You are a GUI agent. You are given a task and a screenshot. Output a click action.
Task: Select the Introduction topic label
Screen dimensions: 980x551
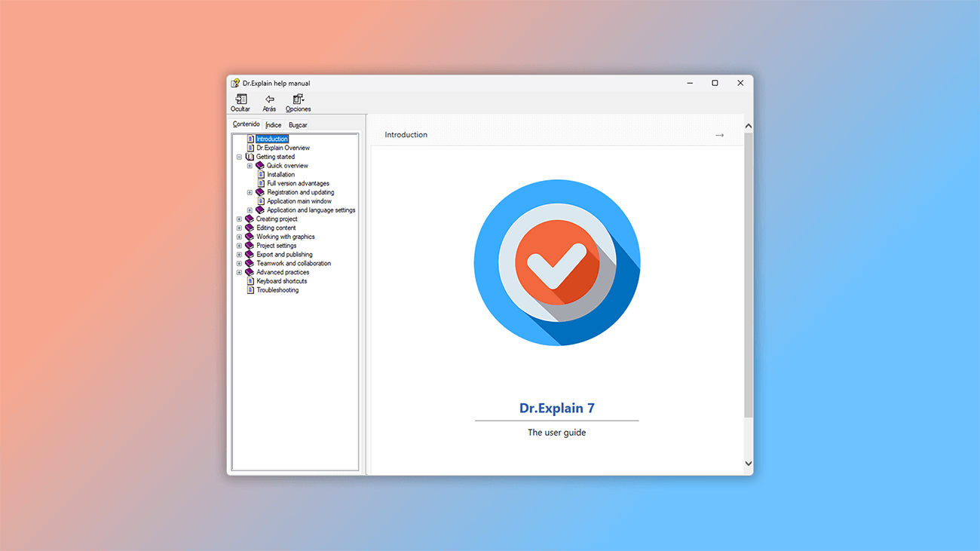[x=272, y=139]
